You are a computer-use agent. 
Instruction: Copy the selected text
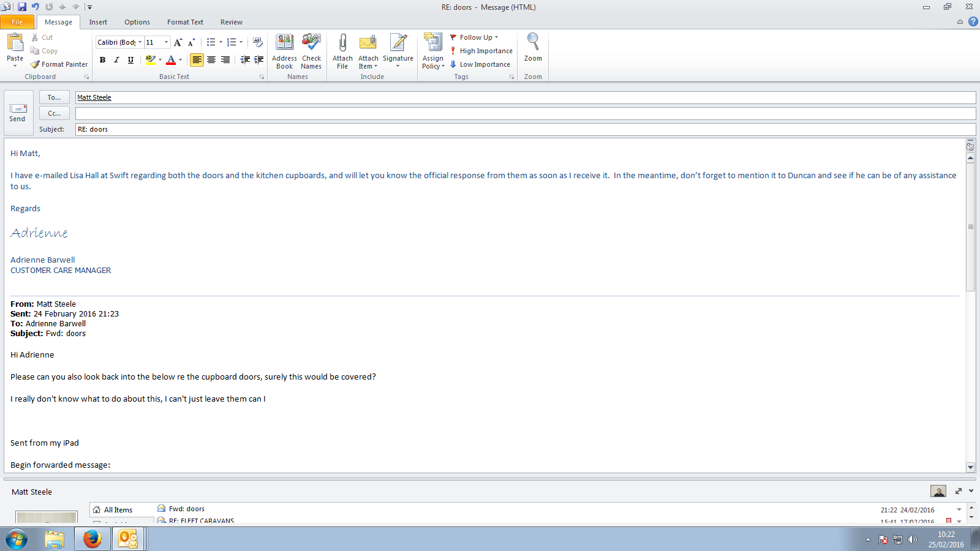[44, 51]
